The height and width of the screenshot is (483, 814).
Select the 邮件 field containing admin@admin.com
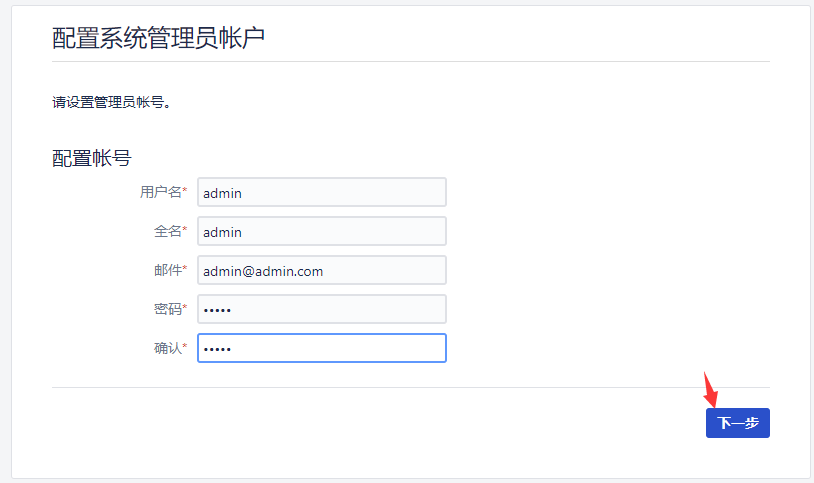tap(321, 270)
